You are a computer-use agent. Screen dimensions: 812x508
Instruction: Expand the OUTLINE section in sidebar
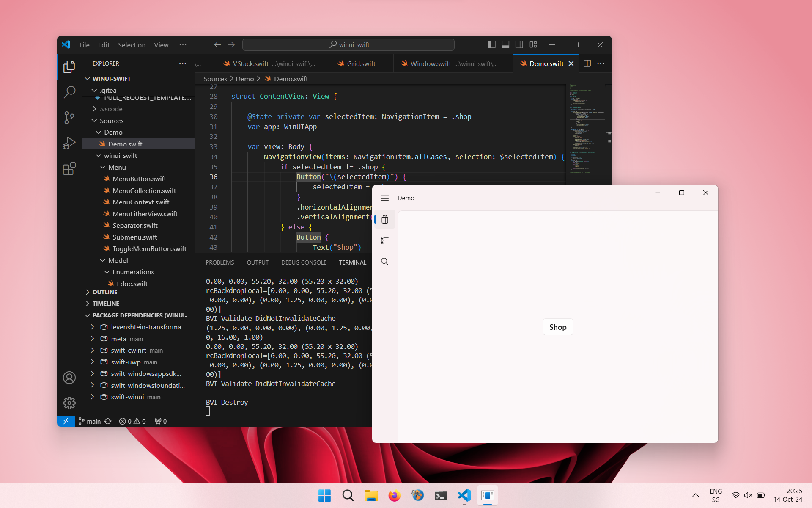pyautogui.click(x=104, y=292)
